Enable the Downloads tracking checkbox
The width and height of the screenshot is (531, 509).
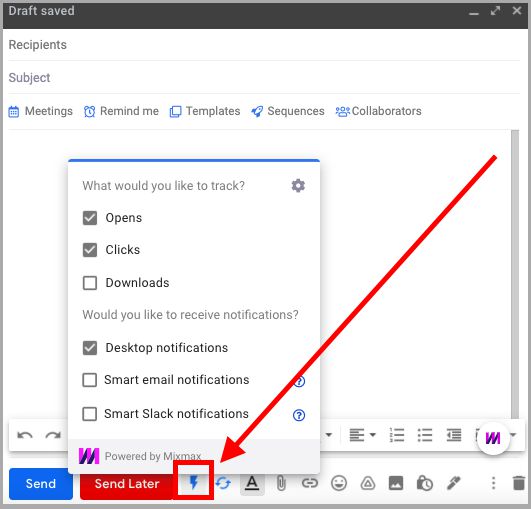(x=90, y=283)
